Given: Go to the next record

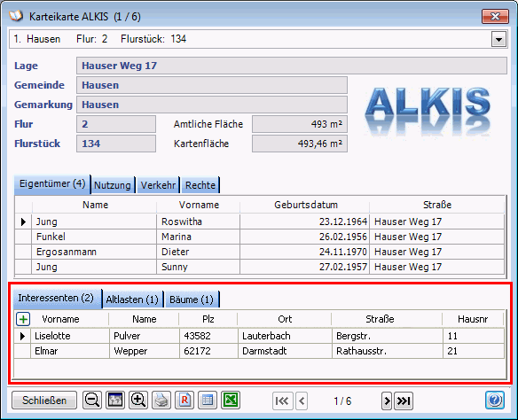Looking at the screenshot, I should [x=387, y=401].
